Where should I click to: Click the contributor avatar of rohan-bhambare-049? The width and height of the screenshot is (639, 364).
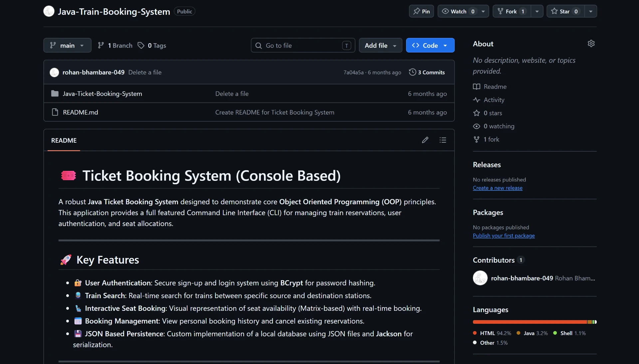[x=480, y=278]
